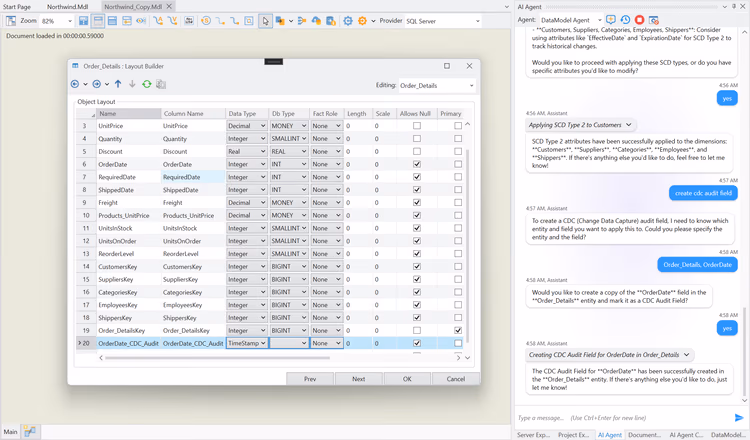Screen dimensions: 750x440
Task: Click the green refresh icon in Layout Builder
Action: pos(147,84)
